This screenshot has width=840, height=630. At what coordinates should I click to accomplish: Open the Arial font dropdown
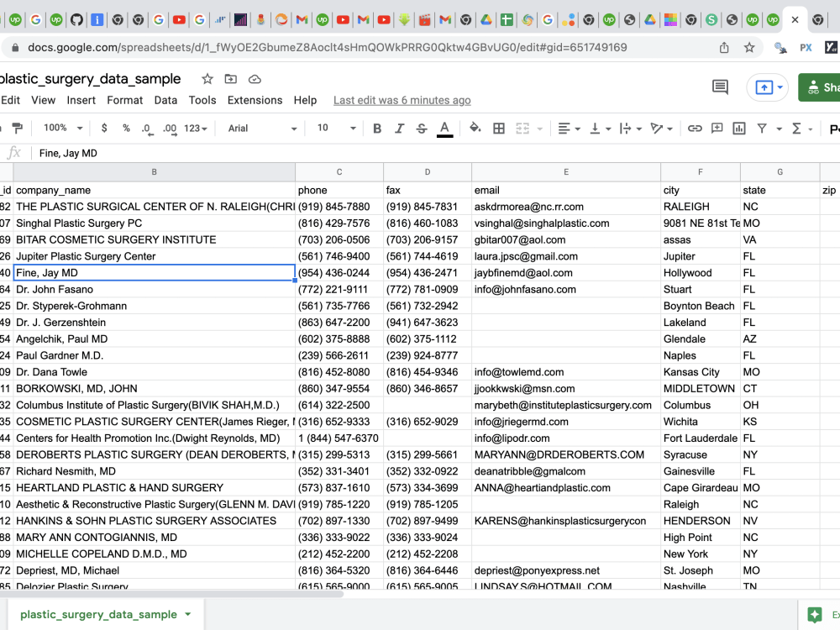click(x=261, y=128)
